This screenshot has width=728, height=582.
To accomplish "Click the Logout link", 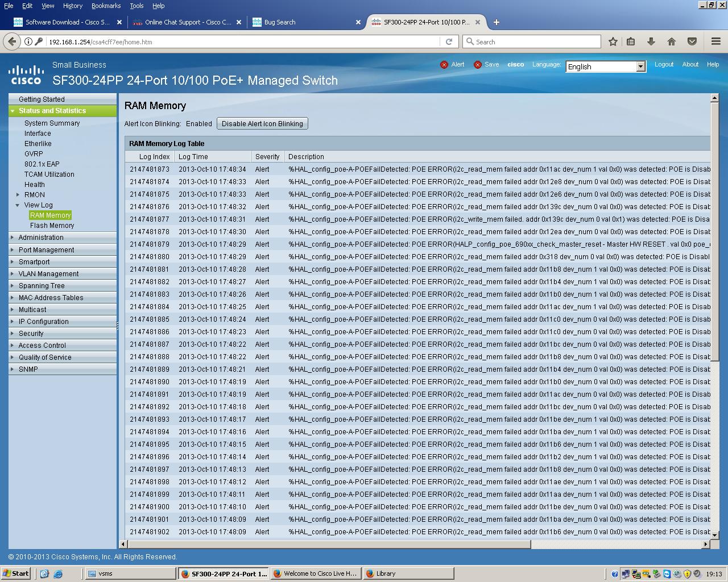I will [664, 64].
